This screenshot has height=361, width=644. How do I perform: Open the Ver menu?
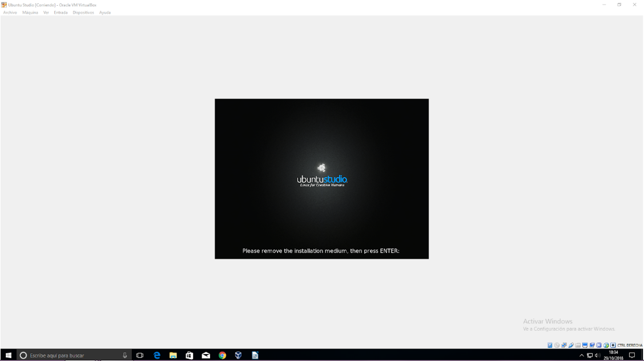[x=46, y=13]
